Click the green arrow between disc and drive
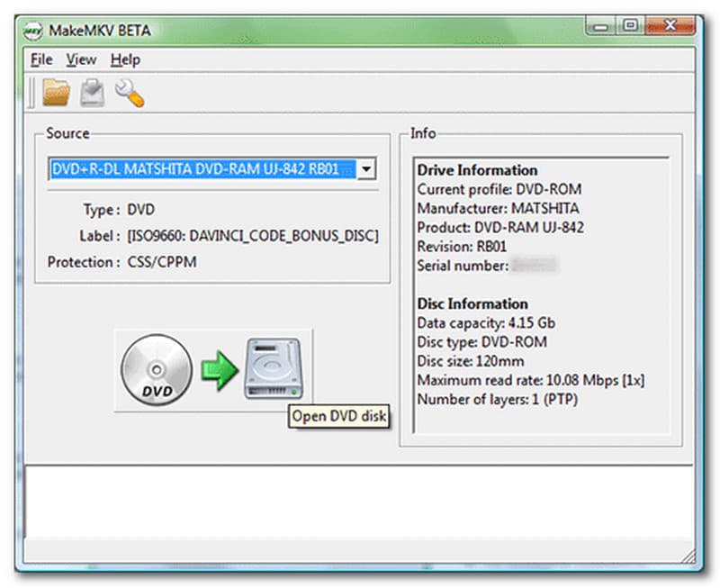The width and height of the screenshot is (720, 588). [x=217, y=370]
